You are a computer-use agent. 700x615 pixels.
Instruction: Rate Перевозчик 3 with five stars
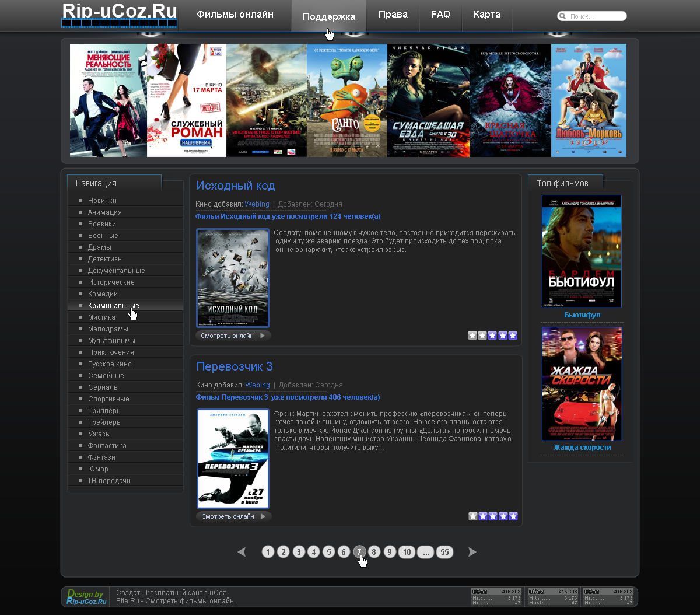[513, 516]
